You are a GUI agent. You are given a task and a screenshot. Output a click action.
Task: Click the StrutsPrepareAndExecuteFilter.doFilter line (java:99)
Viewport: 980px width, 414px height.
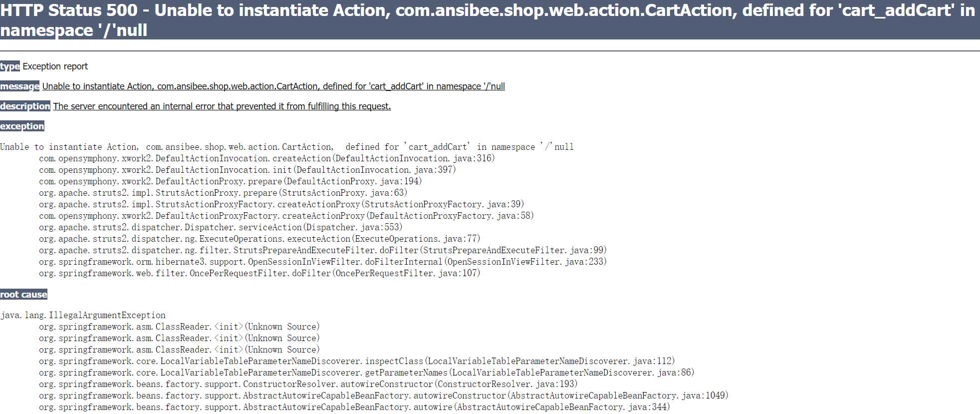click(x=323, y=250)
